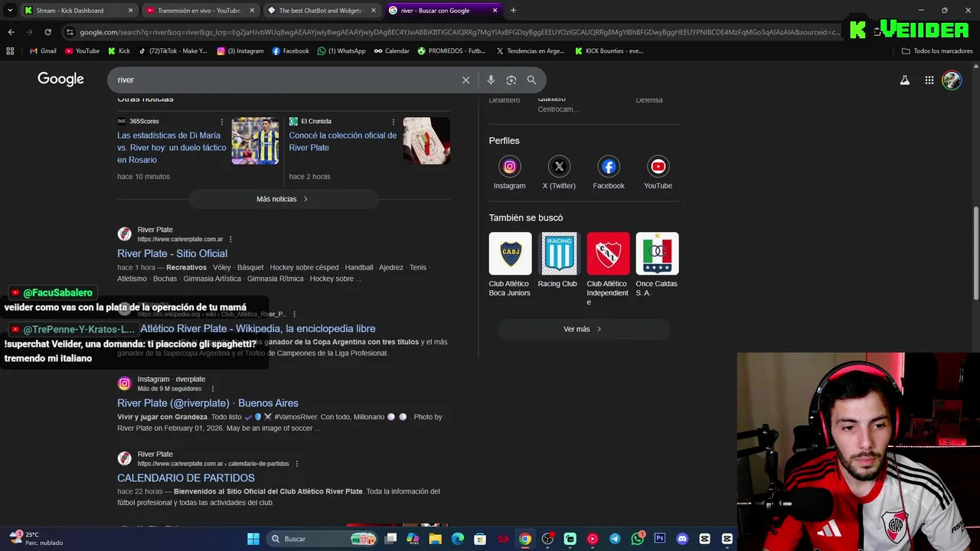Open File Explorer from the taskbar

435,539
